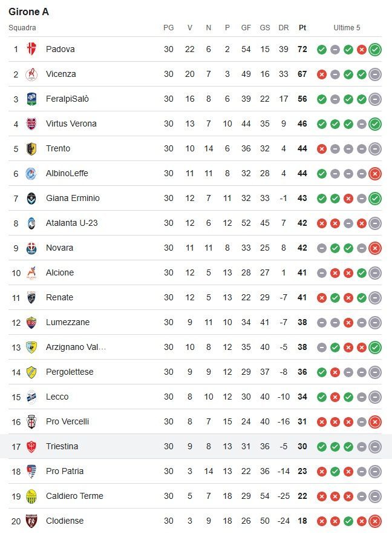392x534 pixels.
Task: Click the Pro Vercelli team badge
Action: point(31,421)
